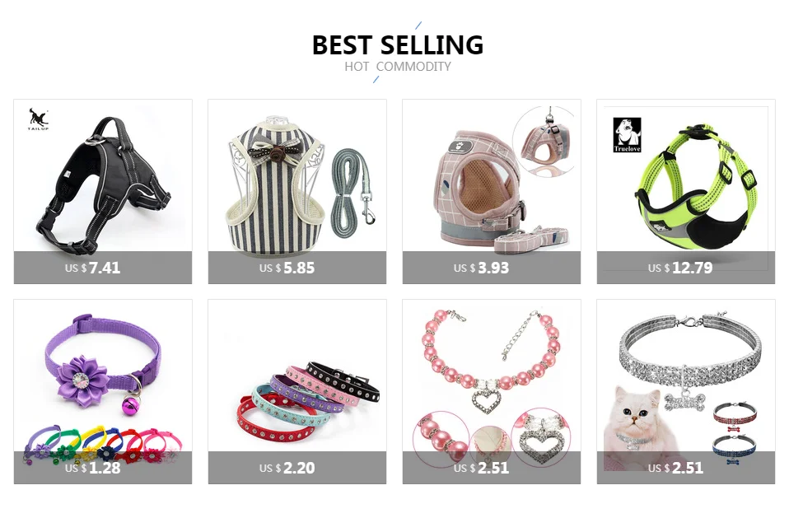Open the pink plaid mesh harness product
The height and width of the screenshot is (532, 789).
[x=491, y=191]
